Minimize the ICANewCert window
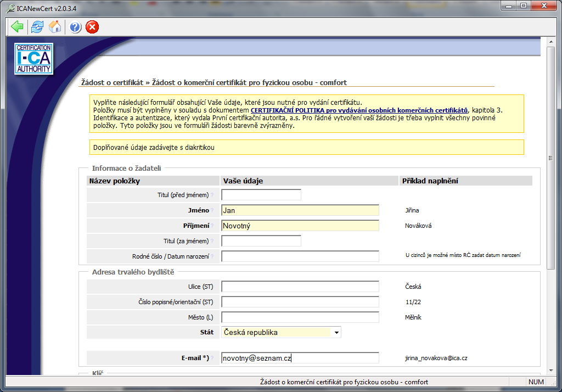Screen dimensions: 562x392 pos(508,5)
